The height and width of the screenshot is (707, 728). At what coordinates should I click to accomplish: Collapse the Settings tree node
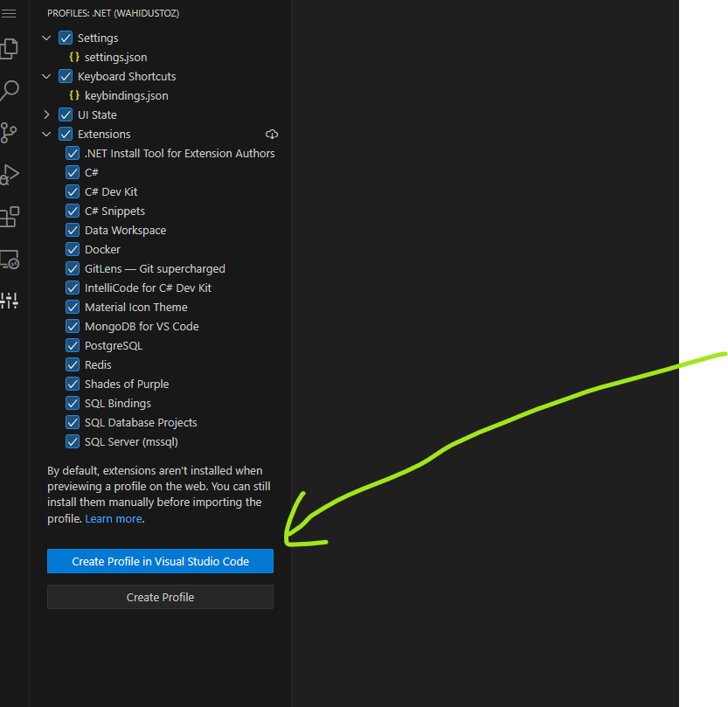coord(46,38)
